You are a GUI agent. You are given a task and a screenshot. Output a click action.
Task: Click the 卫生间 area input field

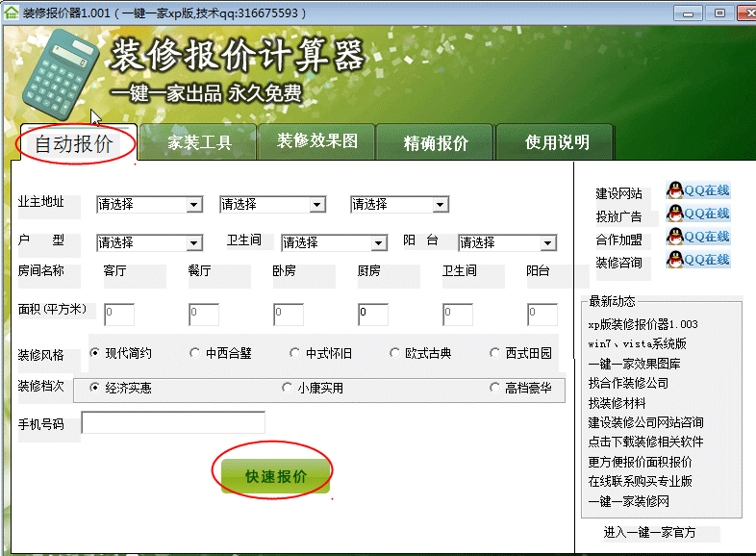(x=458, y=315)
